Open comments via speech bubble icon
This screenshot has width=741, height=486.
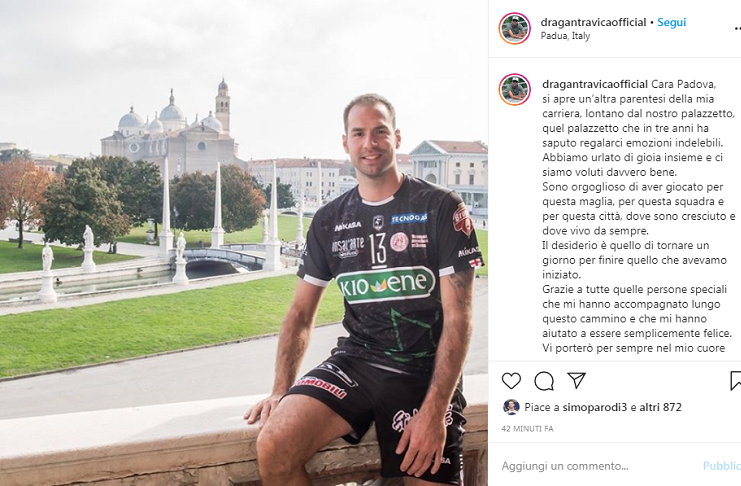click(x=544, y=381)
